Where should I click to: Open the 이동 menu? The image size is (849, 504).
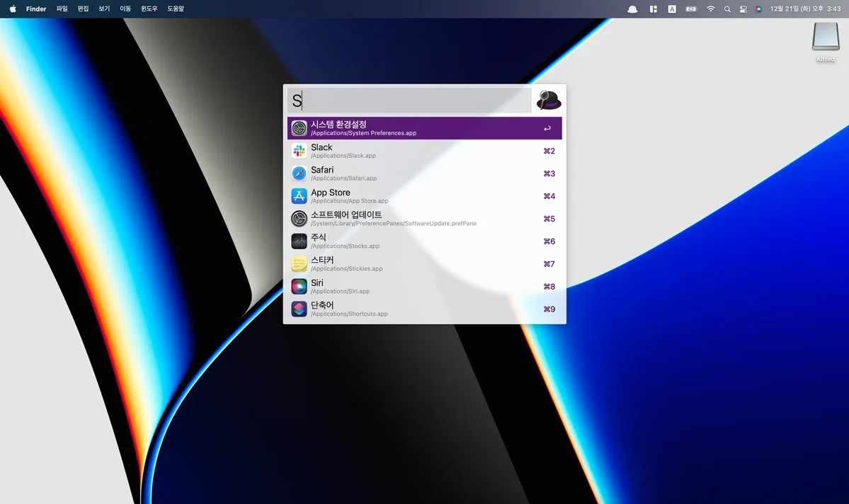tap(125, 8)
